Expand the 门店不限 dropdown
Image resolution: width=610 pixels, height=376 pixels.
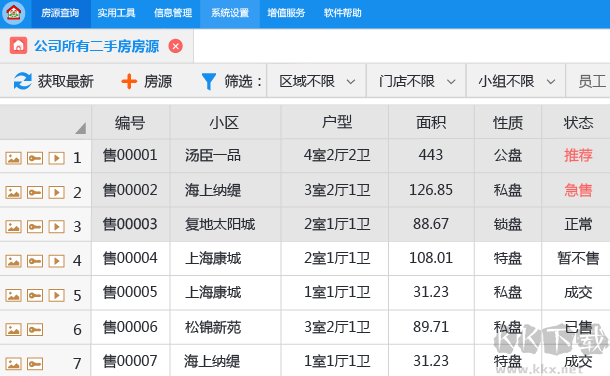click(416, 81)
